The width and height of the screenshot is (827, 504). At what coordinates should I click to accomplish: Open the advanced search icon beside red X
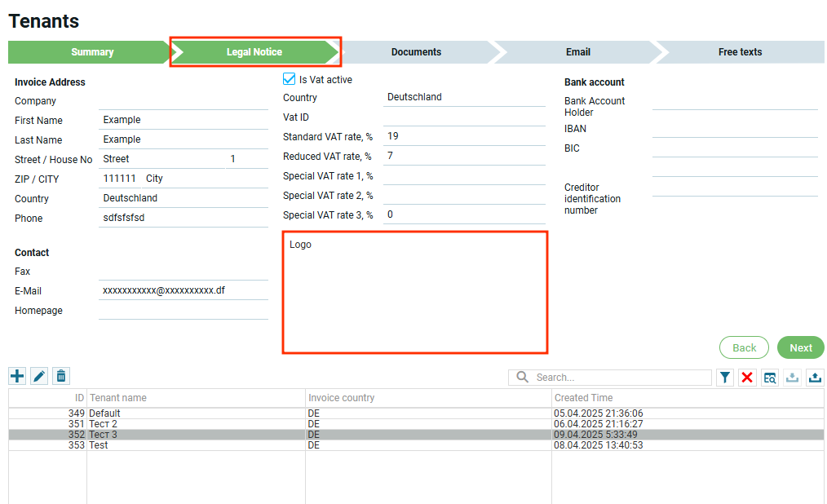coord(770,378)
